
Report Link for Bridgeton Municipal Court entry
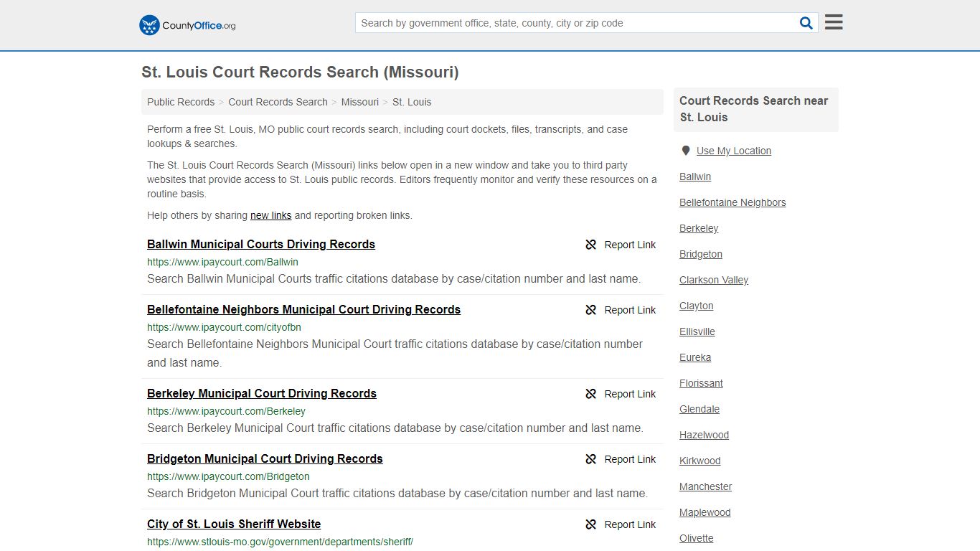coord(630,459)
